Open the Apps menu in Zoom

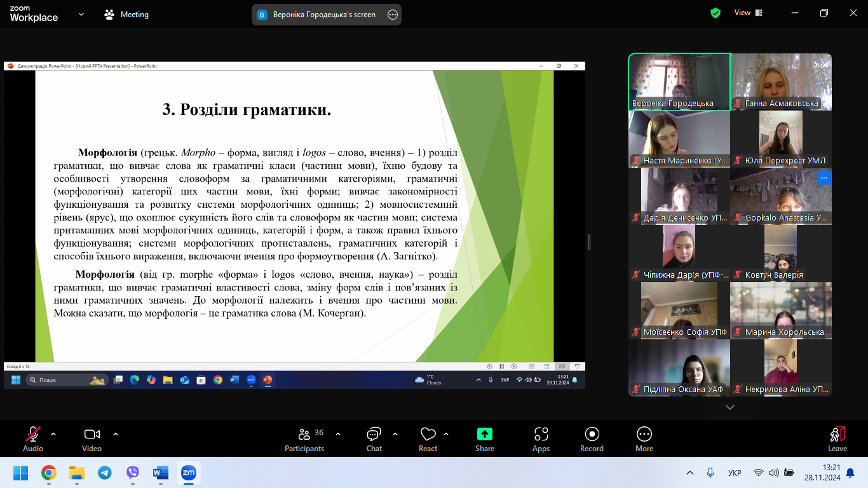(x=541, y=439)
